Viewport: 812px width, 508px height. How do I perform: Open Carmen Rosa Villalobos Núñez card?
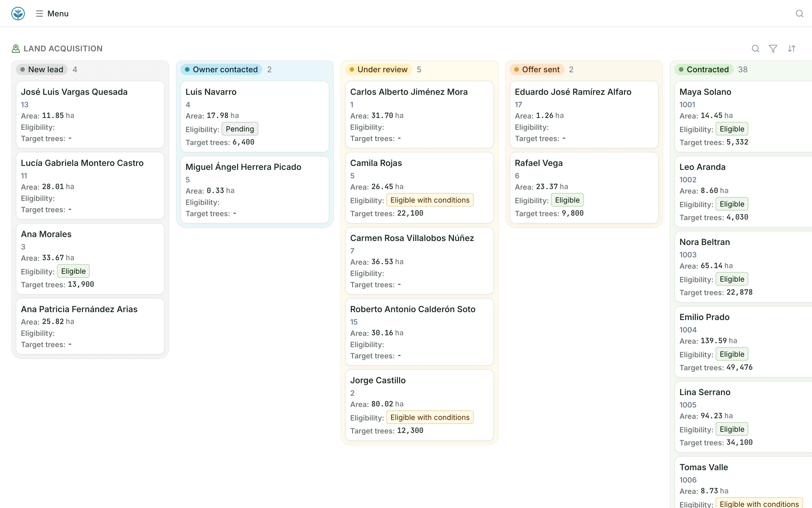(420, 261)
